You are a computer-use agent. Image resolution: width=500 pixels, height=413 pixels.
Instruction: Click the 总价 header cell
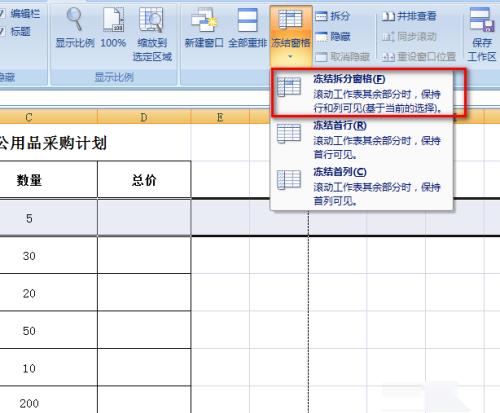click(x=144, y=180)
